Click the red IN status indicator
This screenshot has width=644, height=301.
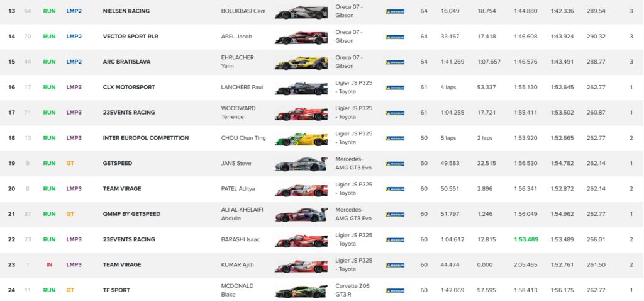pos(49,265)
